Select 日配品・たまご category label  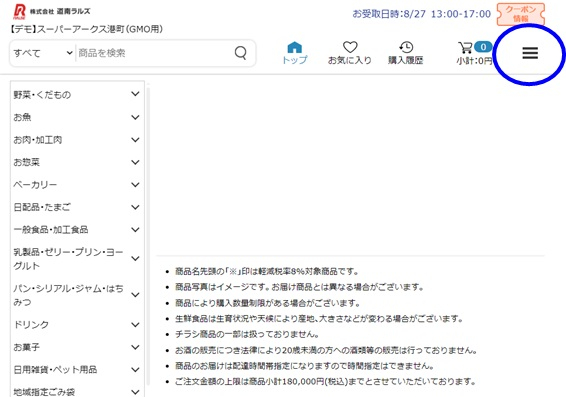click(42, 207)
